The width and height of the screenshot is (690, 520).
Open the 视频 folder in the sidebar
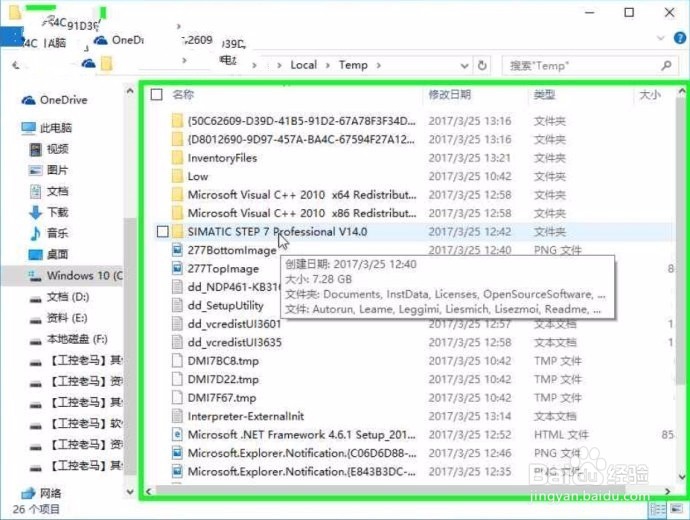49,149
